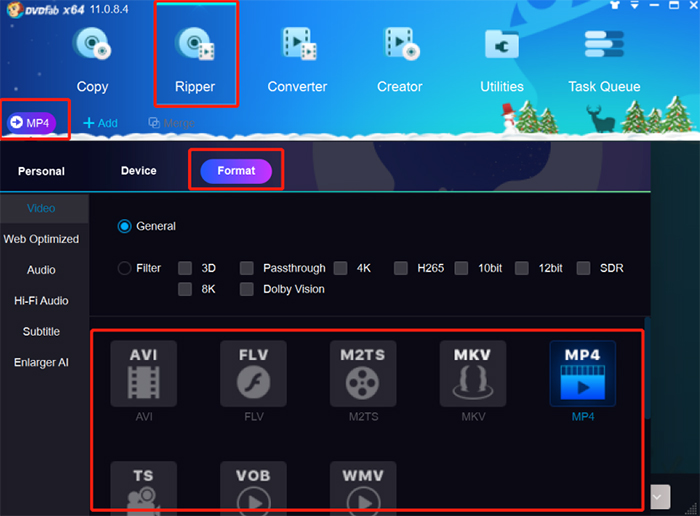The width and height of the screenshot is (700, 516).
Task: Open the Task Queue
Action: pos(604,58)
